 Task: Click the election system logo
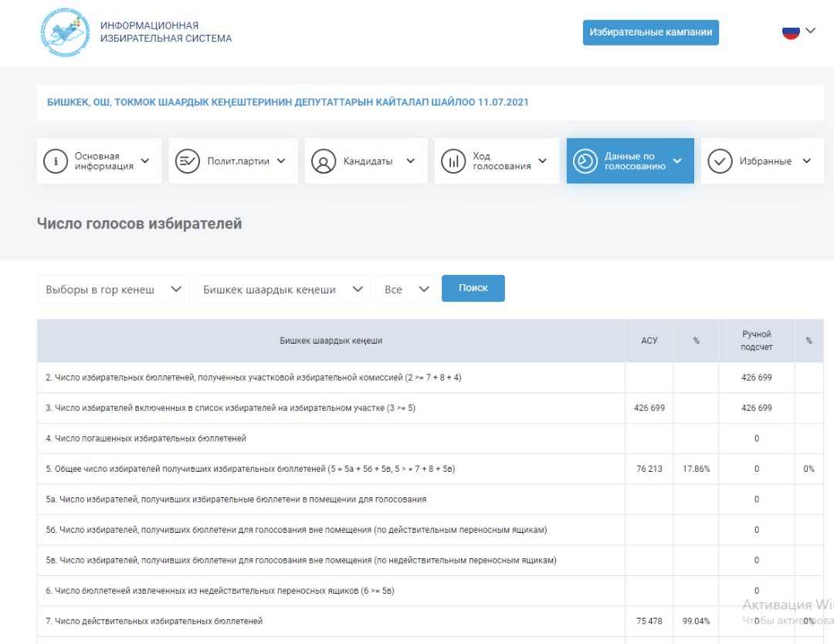(x=65, y=32)
